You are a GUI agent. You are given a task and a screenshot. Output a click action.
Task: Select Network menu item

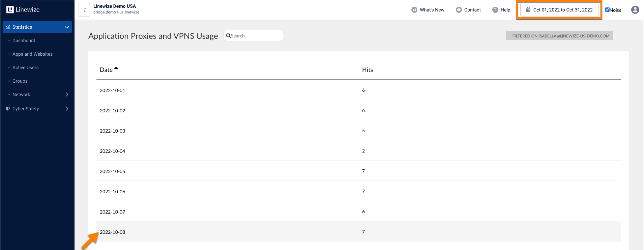click(21, 94)
